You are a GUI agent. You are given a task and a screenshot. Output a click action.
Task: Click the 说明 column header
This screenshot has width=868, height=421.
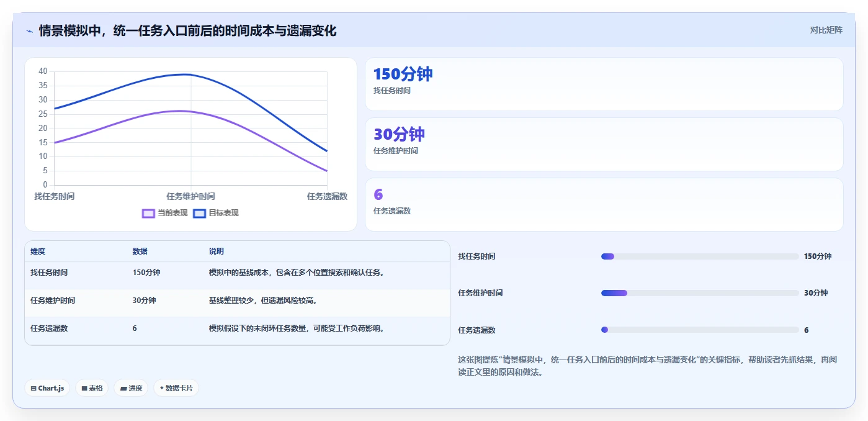coord(217,251)
